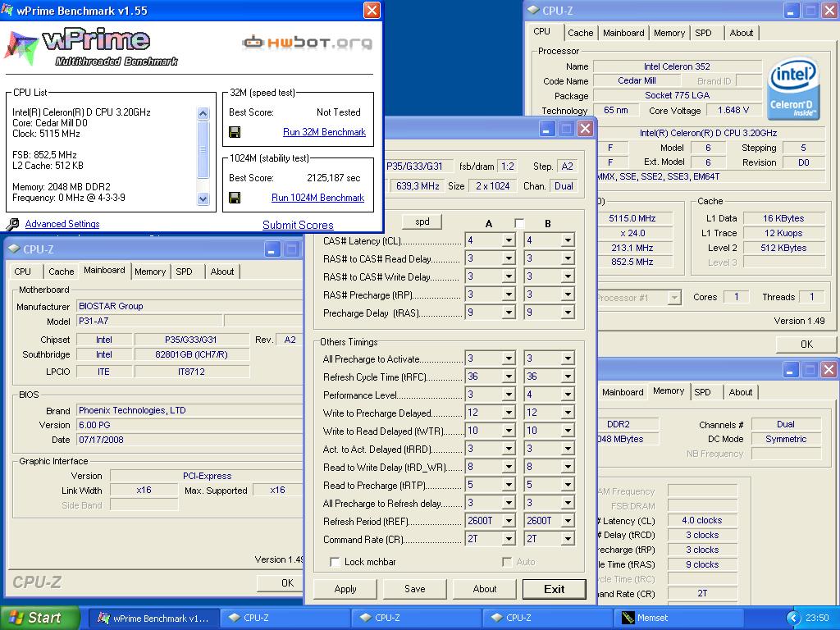Click the floppy save icon beside Run 1024M Benchmark

click(235, 198)
